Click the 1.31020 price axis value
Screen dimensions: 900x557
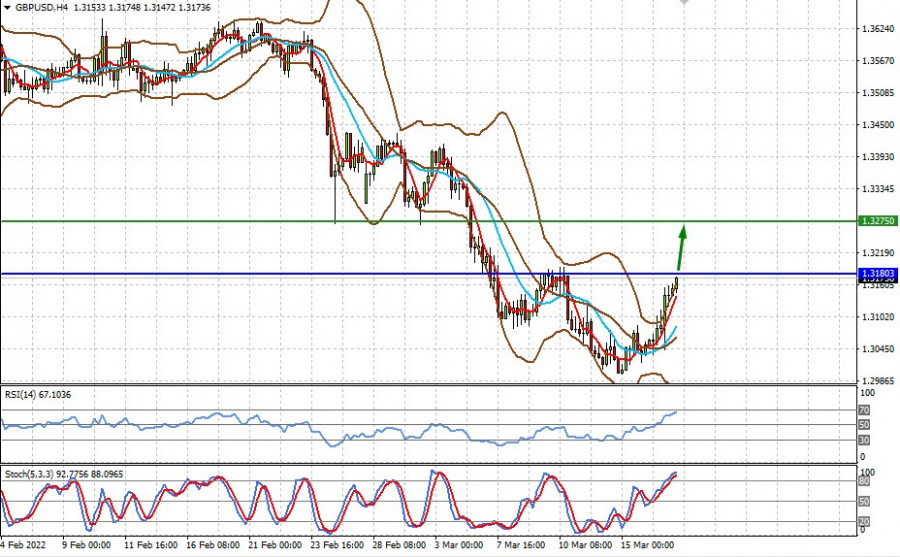[878, 317]
